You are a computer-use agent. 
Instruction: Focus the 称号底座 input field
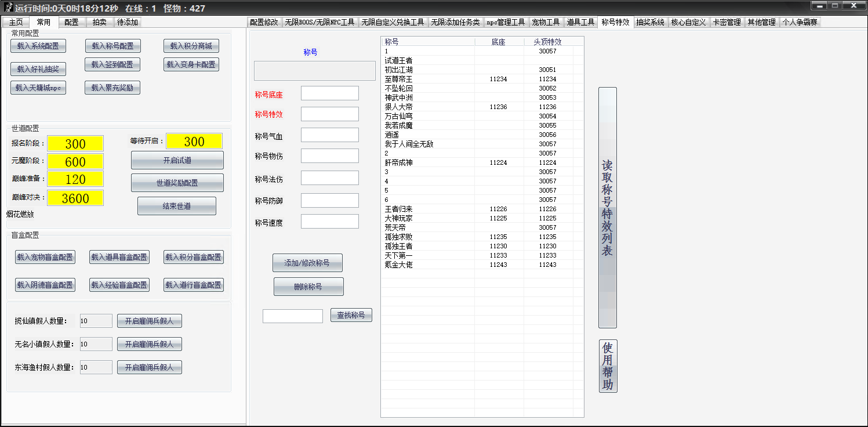(x=329, y=93)
